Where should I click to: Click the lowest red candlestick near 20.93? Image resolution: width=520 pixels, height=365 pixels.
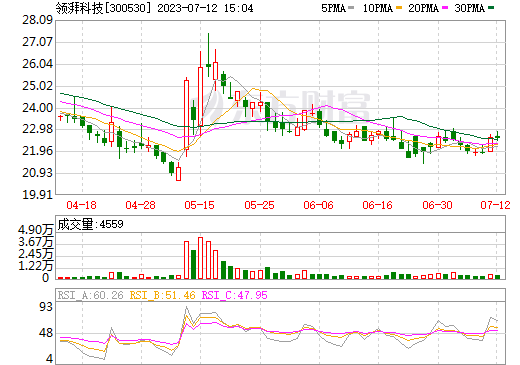point(178,172)
